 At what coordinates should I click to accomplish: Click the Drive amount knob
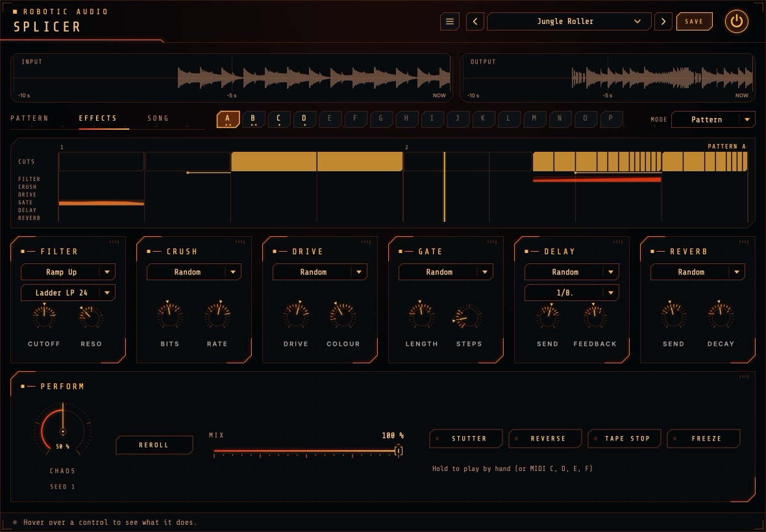tap(296, 317)
